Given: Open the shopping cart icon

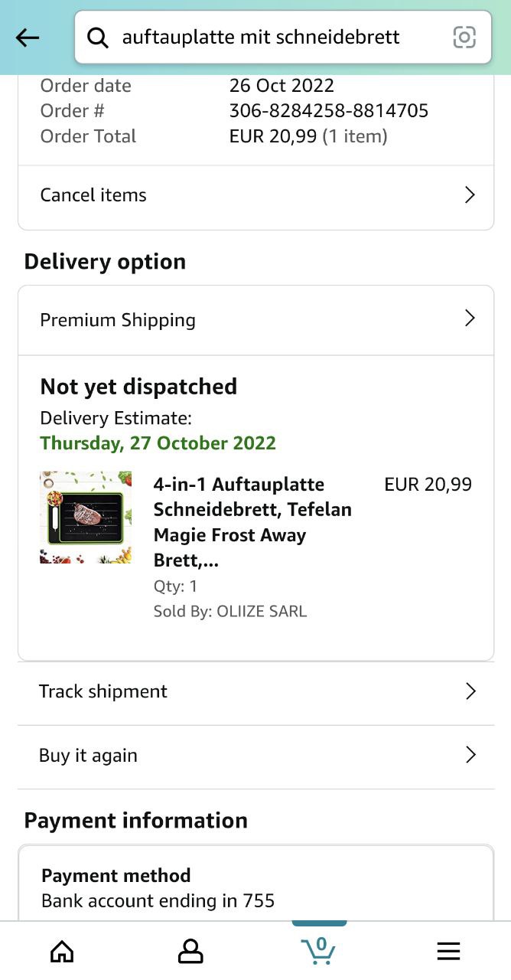Looking at the screenshot, I should 318,950.
